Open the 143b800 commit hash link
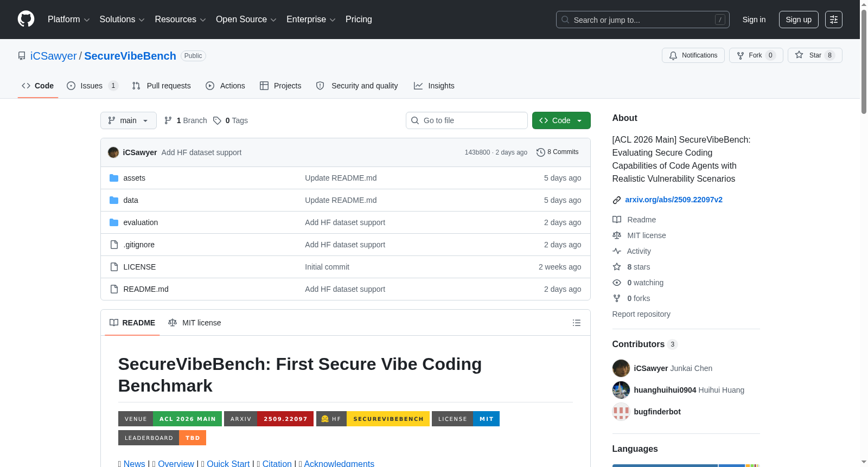The height and width of the screenshot is (467, 868). click(477, 152)
